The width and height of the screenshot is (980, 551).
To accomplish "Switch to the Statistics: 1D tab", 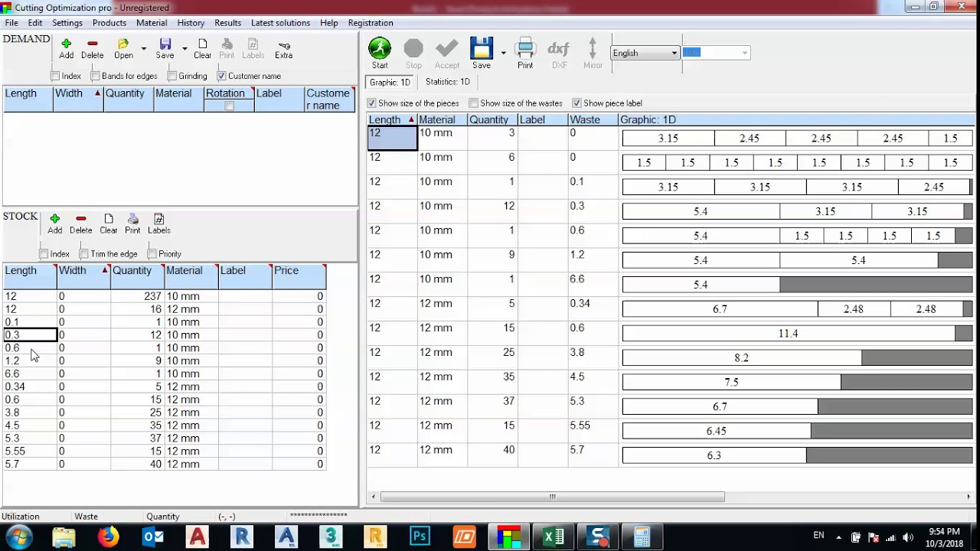I will [x=447, y=82].
